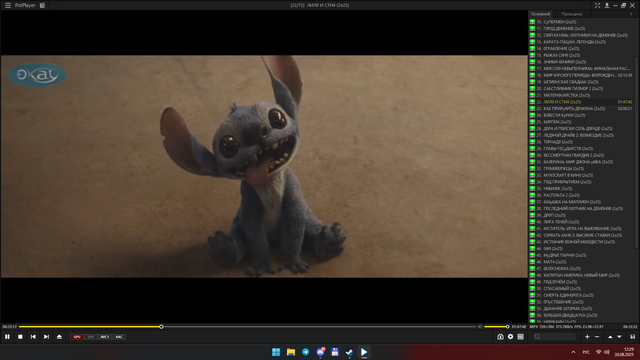
Task: Open the video capture icon
Action: click(500, 337)
